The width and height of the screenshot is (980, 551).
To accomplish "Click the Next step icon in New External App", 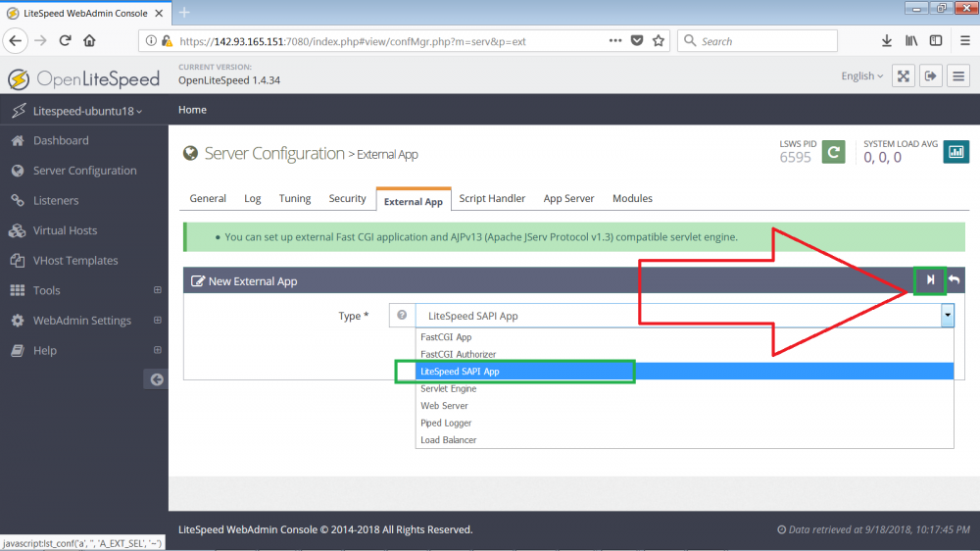I will pyautogui.click(x=930, y=279).
